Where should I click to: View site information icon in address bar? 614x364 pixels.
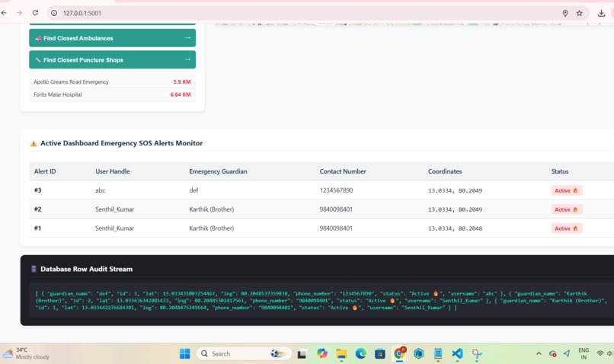pos(54,13)
